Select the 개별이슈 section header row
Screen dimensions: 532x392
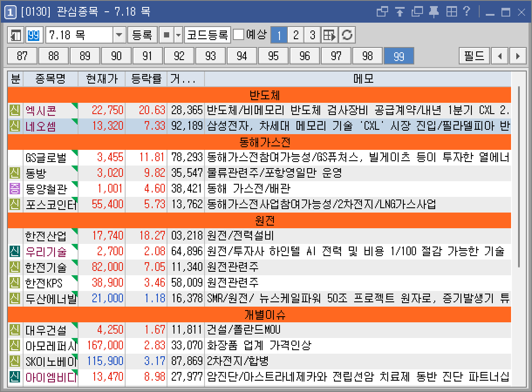(259, 314)
